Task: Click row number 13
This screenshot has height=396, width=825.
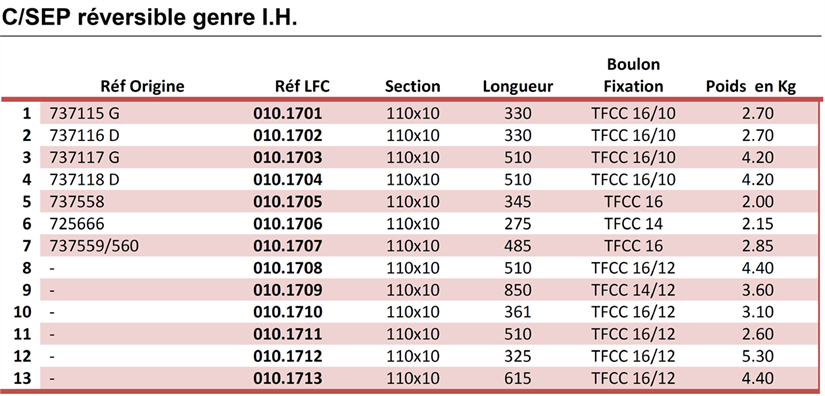Action: 22,379
